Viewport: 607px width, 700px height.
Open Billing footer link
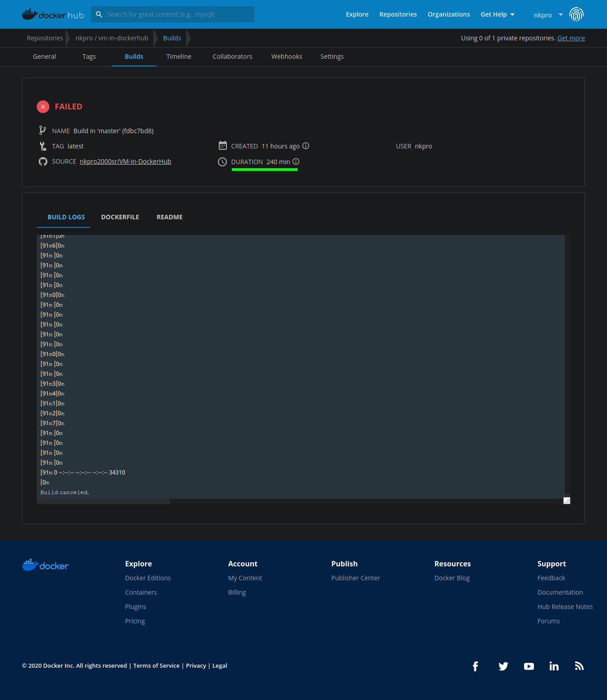click(237, 592)
